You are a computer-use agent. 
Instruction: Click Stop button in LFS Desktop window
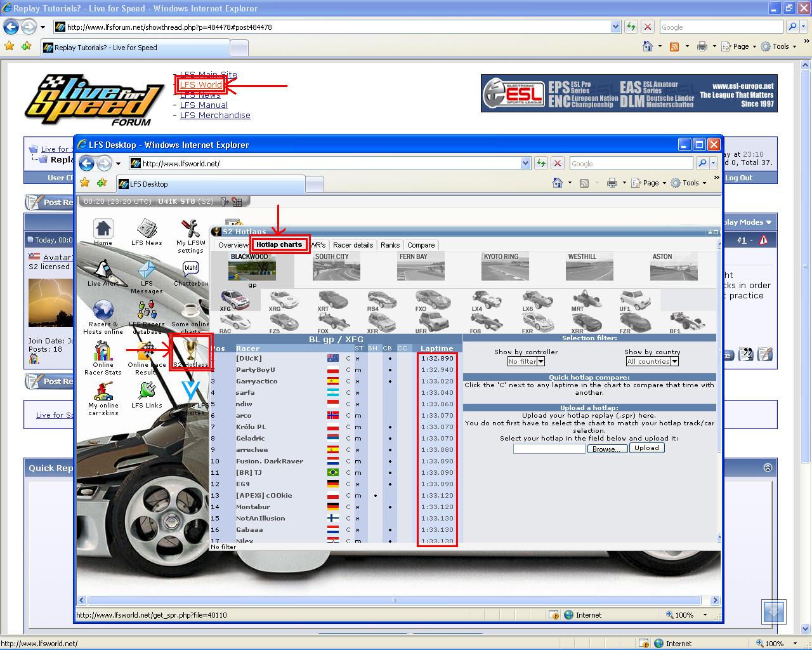(558, 163)
